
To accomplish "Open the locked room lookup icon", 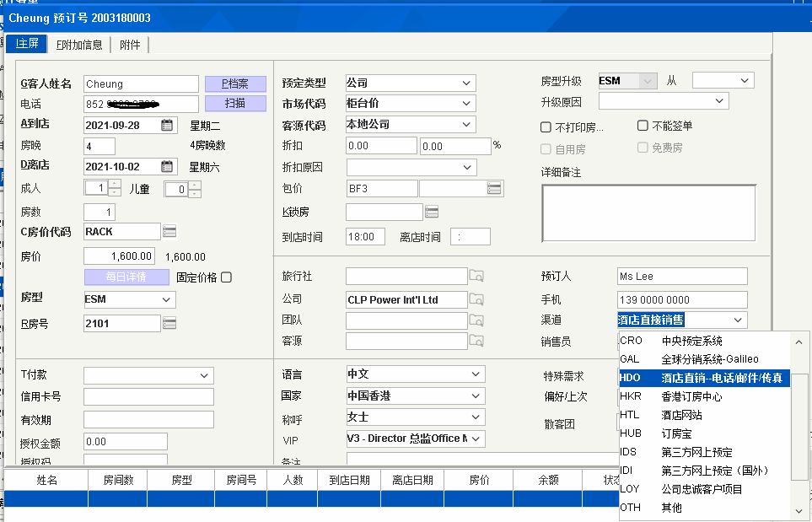I will 432,211.
